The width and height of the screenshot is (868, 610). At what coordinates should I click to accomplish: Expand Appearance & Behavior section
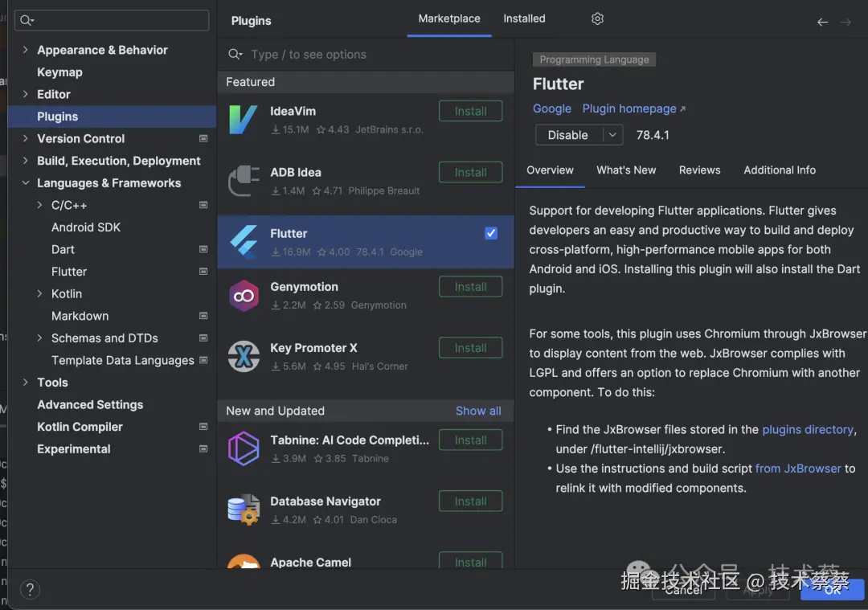point(26,50)
